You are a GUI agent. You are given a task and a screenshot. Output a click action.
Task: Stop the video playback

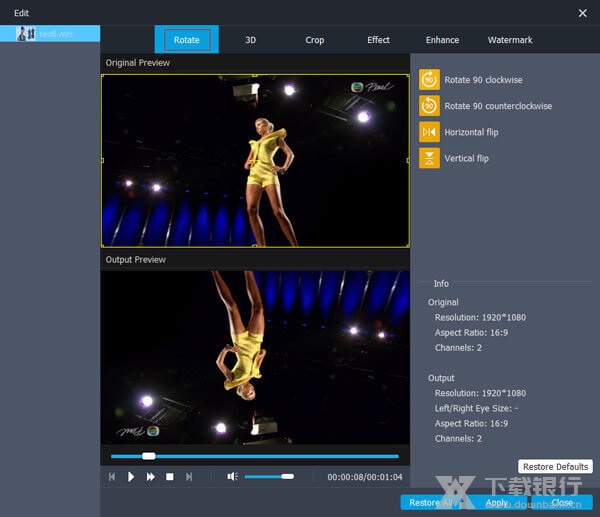click(170, 477)
